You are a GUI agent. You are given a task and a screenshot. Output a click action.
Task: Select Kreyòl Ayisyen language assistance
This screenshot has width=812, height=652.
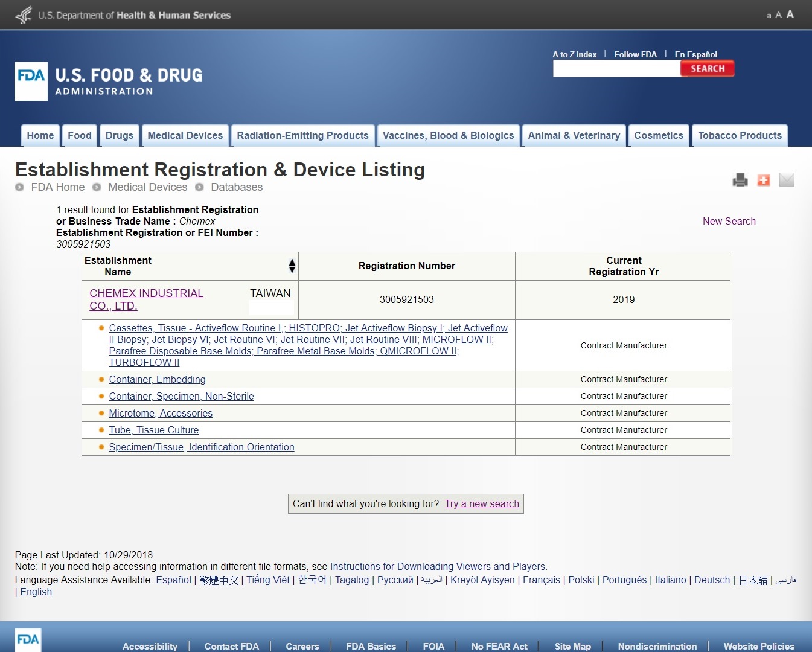point(482,580)
